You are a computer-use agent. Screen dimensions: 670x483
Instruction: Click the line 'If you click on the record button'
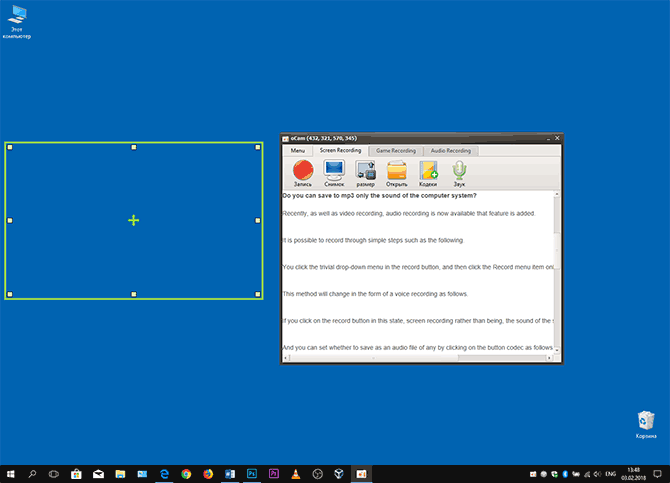coord(418,321)
